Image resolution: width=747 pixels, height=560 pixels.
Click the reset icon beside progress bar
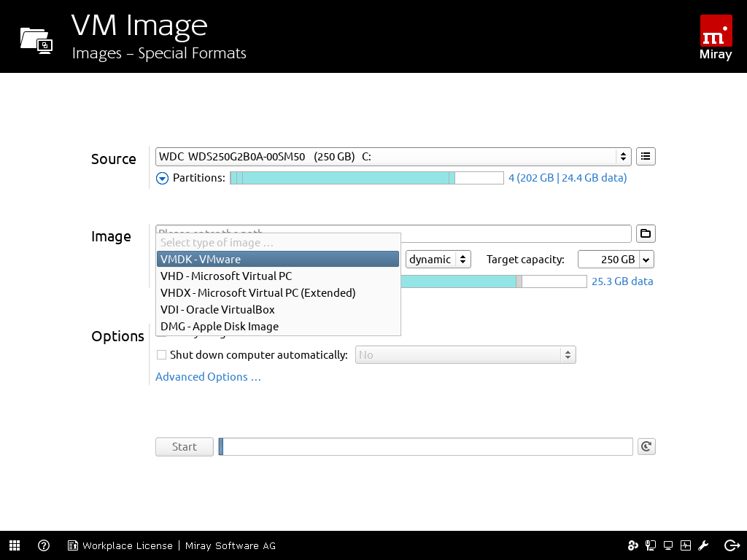pyautogui.click(x=646, y=447)
